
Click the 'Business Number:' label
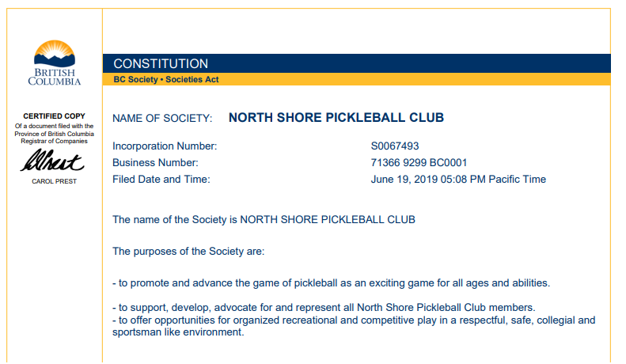coord(155,163)
